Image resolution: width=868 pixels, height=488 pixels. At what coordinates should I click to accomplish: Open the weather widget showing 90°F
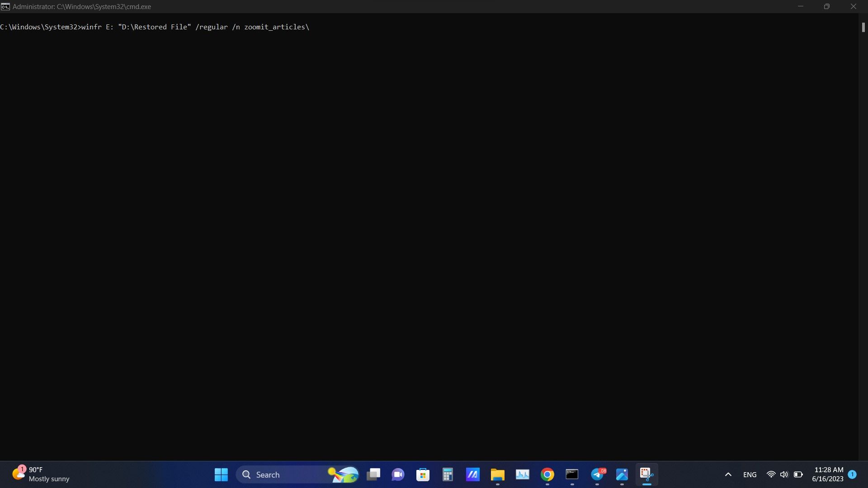[x=41, y=474]
